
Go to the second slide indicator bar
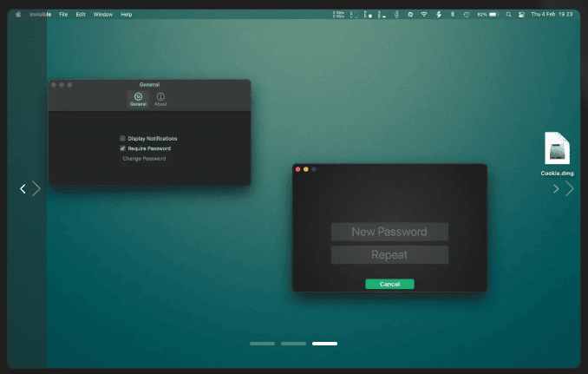click(294, 344)
